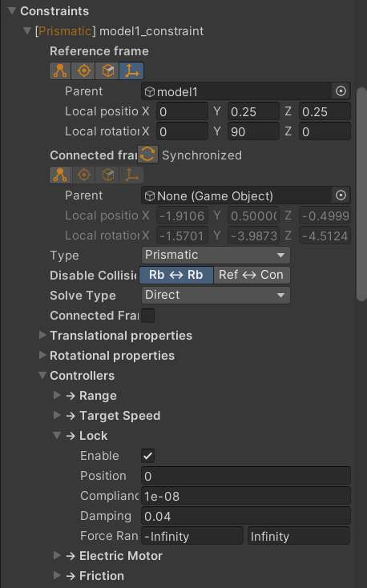The width and height of the screenshot is (367, 588).
Task: Select the hierarchy-node icon under Reference frame
Action: pos(60,70)
